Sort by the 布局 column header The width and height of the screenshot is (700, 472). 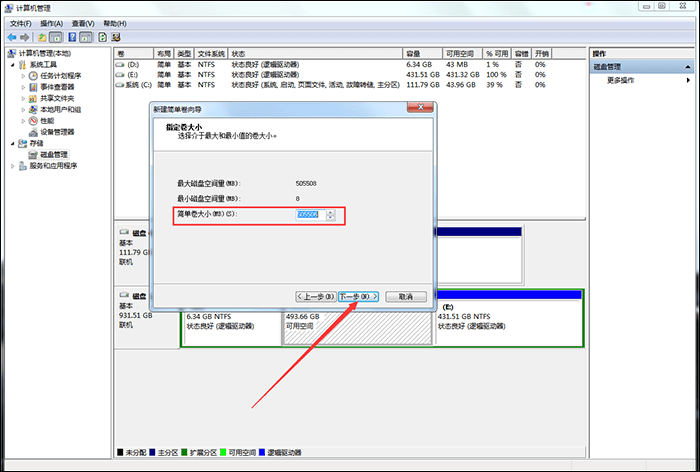(164, 54)
